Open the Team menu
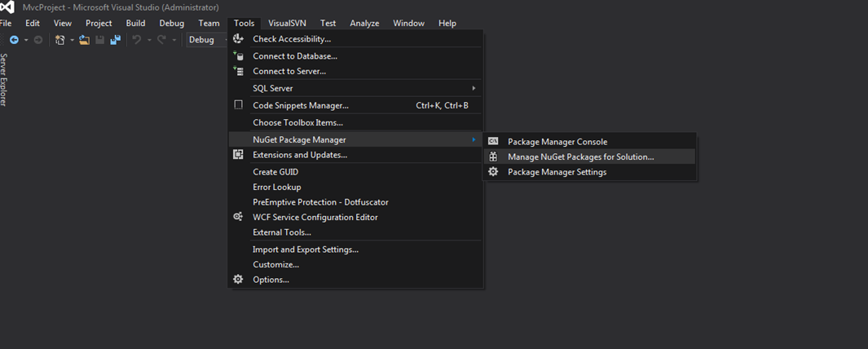868x349 pixels. [x=209, y=24]
